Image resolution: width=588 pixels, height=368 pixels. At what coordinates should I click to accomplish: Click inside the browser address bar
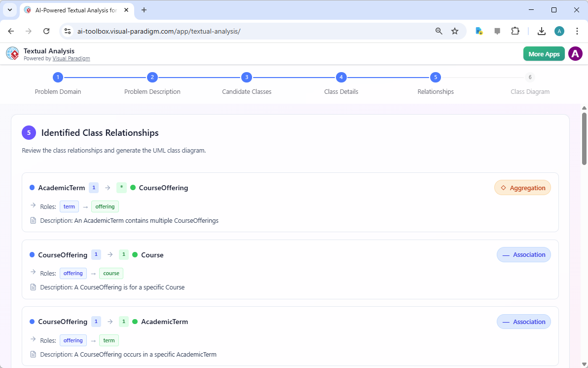point(197,31)
